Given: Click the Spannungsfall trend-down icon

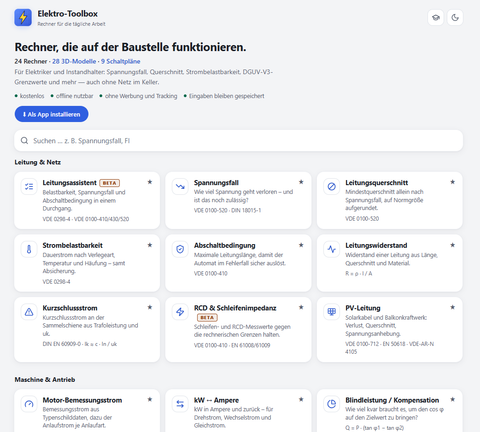Looking at the screenshot, I should point(180,186).
